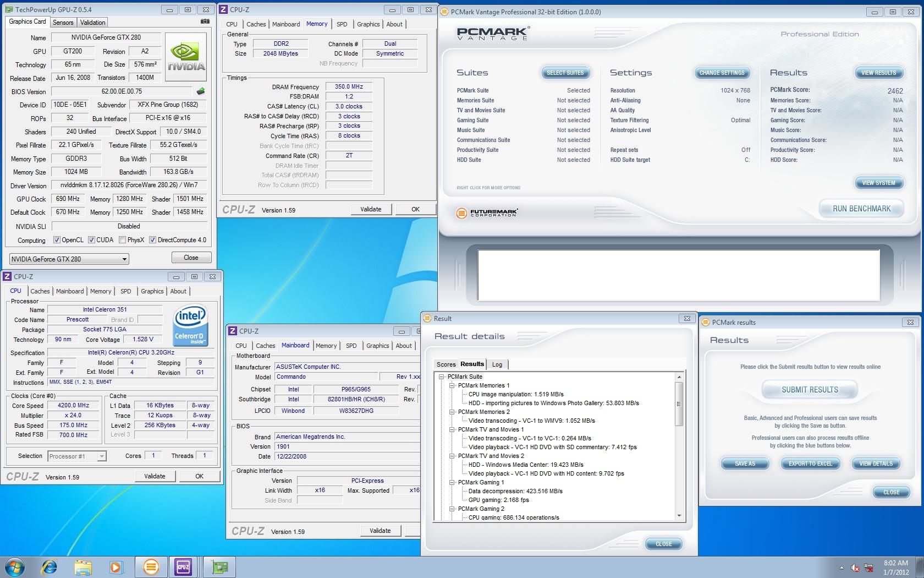Switch to GPU-Z Sensors tab

click(63, 23)
